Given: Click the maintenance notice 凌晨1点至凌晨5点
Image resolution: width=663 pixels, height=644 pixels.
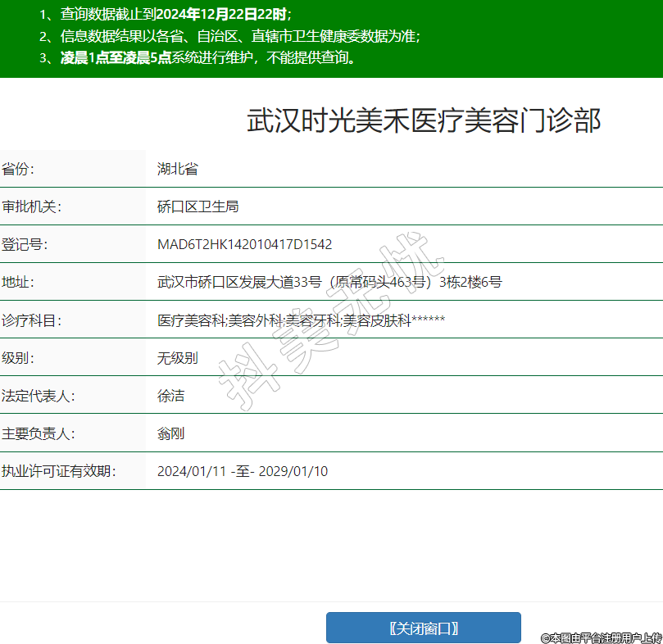Looking at the screenshot, I should pyautogui.click(x=115, y=57).
